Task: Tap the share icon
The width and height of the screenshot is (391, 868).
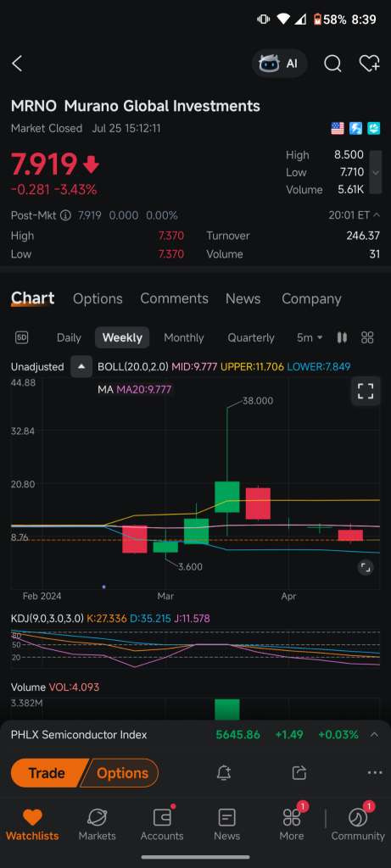Action: click(x=299, y=773)
